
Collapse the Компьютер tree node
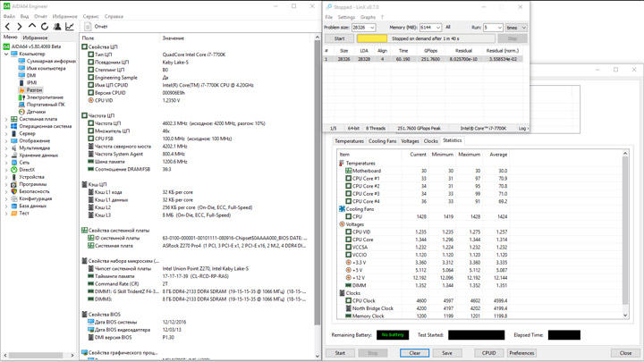click(x=6, y=54)
